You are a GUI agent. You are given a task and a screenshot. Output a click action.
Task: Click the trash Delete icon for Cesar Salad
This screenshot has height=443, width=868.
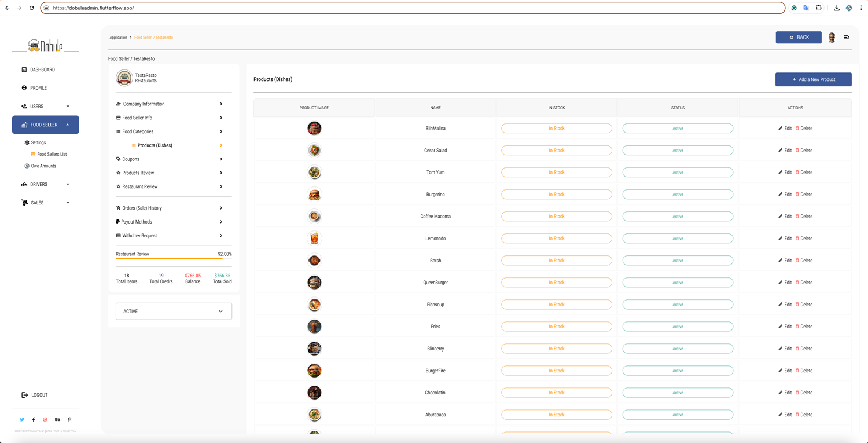pyautogui.click(x=797, y=150)
